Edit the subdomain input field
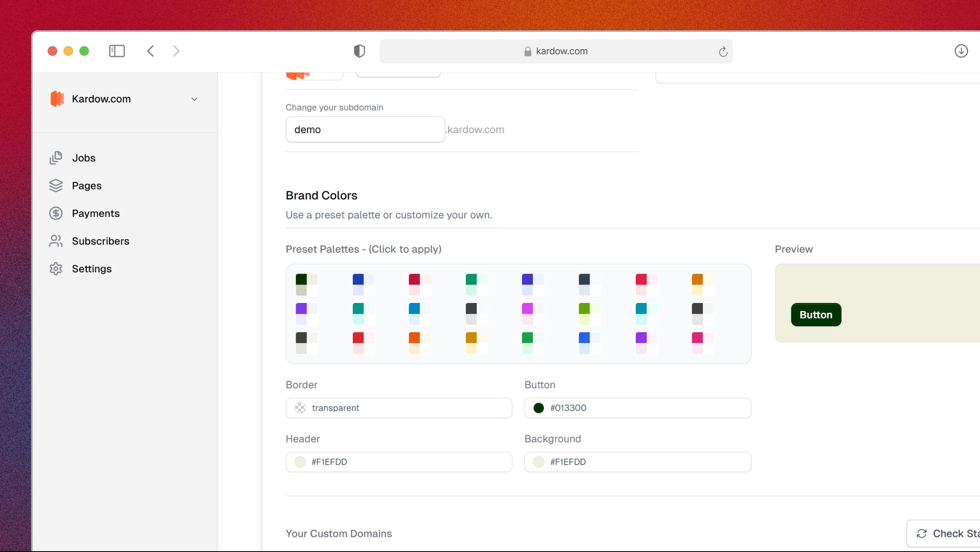 (x=364, y=129)
